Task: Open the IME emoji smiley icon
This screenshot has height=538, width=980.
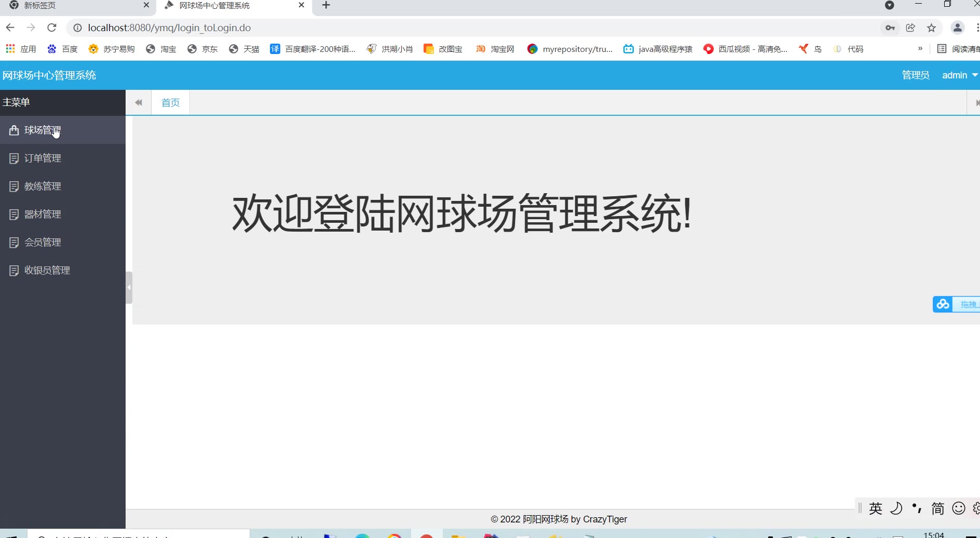Action: (959, 508)
